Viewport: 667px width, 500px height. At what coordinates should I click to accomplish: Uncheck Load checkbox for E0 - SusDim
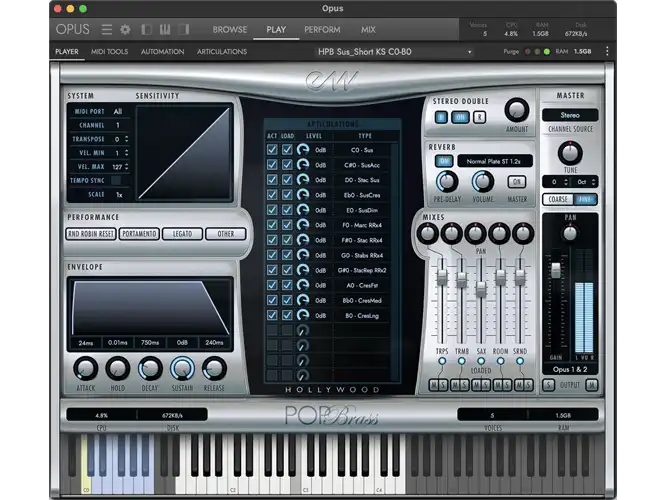pos(287,210)
